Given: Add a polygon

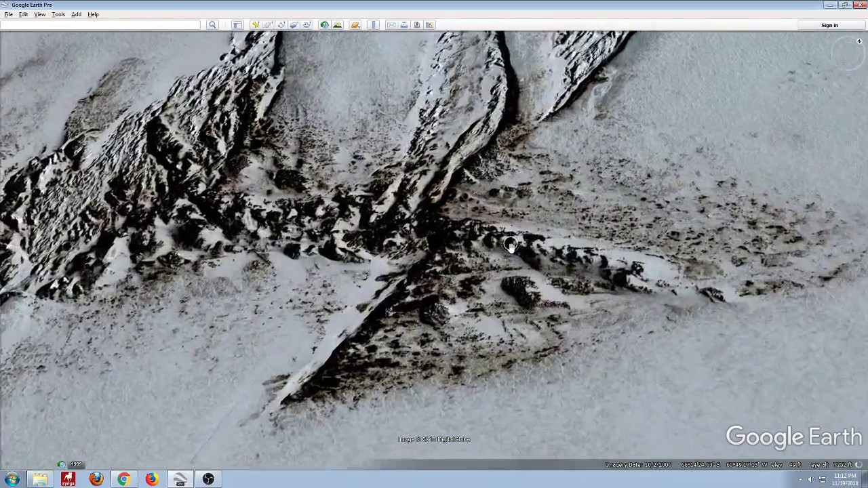Looking at the screenshot, I should click(269, 25).
